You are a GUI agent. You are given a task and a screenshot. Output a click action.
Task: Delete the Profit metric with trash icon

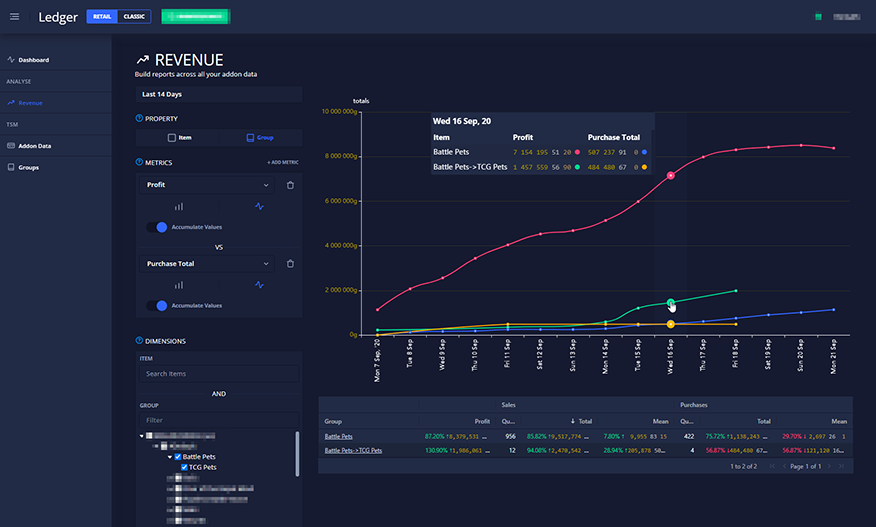click(291, 185)
